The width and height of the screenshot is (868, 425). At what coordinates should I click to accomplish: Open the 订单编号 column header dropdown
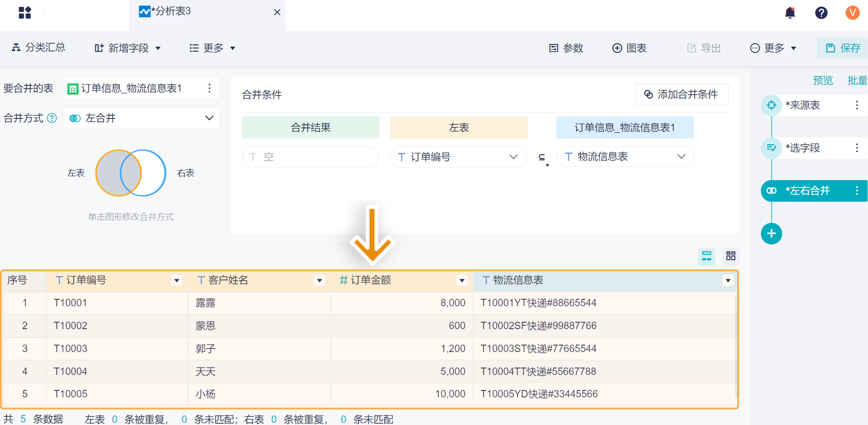177,281
